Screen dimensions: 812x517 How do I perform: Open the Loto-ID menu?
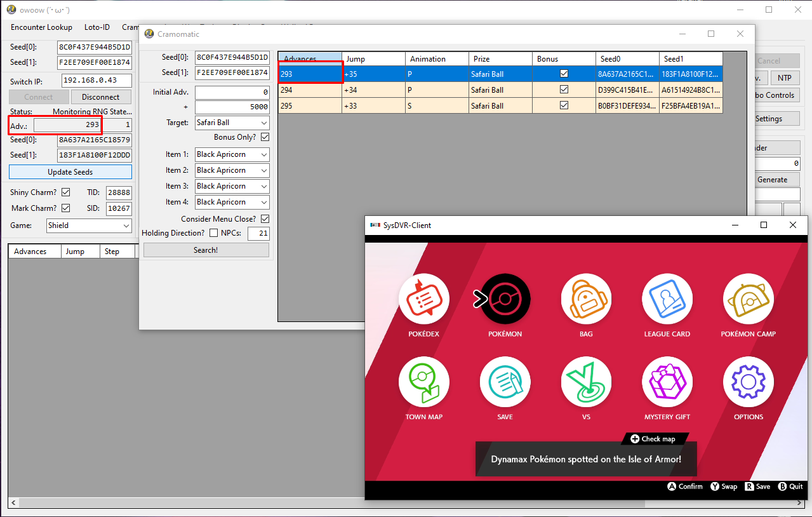click(x=97, y=27)
